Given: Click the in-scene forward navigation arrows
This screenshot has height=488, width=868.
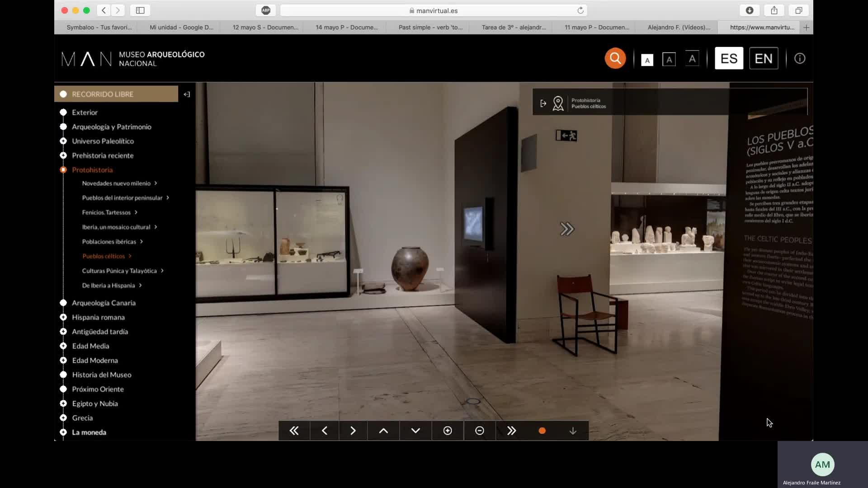Looking at the screenshot, I should (x=567, y=229).
